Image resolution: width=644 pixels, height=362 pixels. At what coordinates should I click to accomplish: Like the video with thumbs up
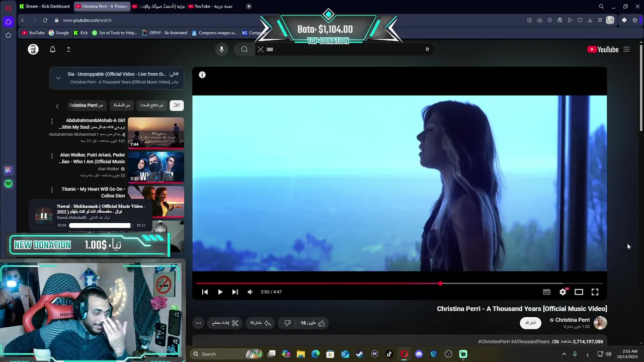click(x=313, y=323)
